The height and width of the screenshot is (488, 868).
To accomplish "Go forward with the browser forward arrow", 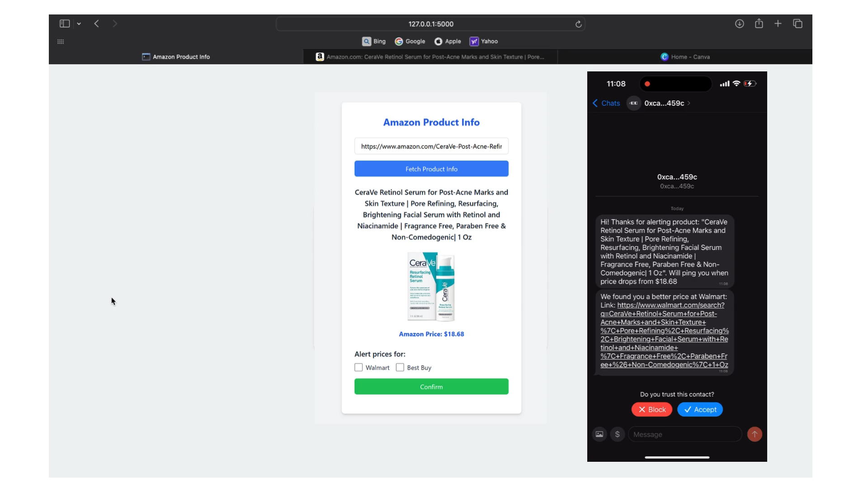I will 114,23.
